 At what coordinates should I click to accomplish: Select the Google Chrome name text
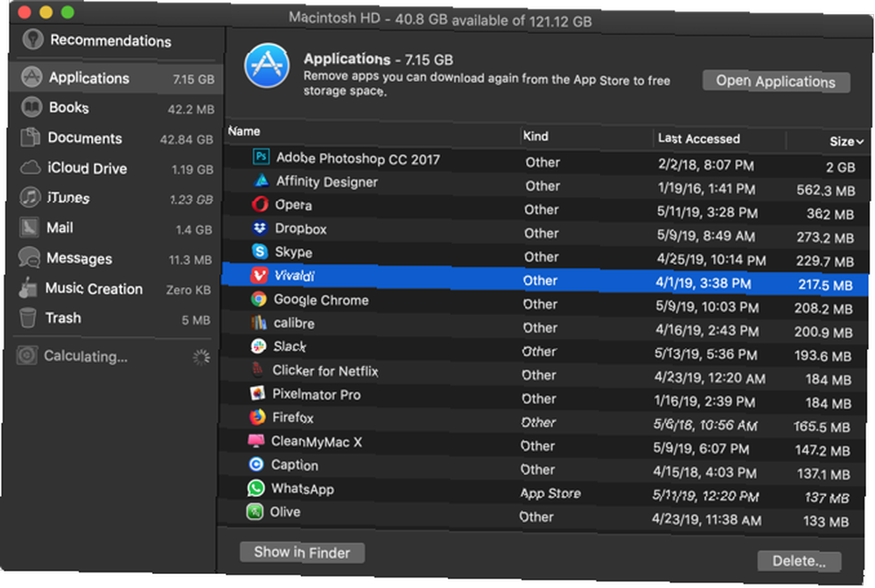pyautogui.click(x=321, y=300)
